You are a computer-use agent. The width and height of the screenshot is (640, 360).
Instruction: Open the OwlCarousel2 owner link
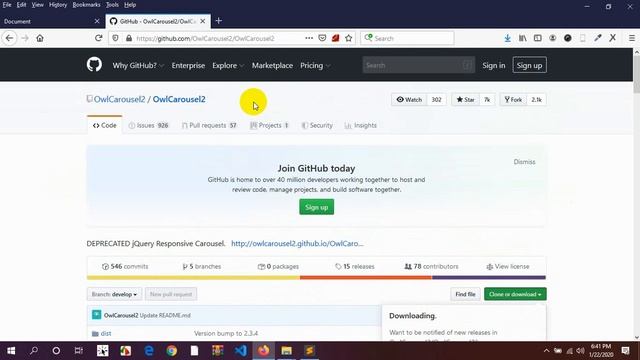[x=119, y=99]
